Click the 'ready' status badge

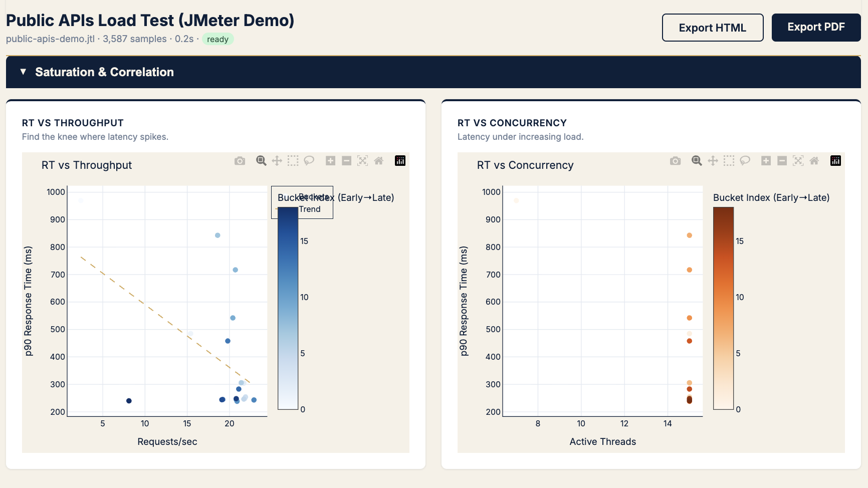(x=218, y=39)
